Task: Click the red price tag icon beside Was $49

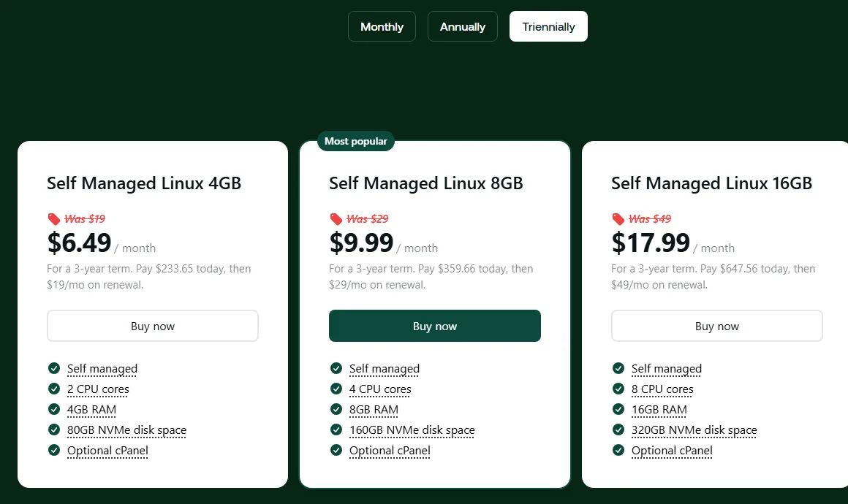Action: point(618,219)
